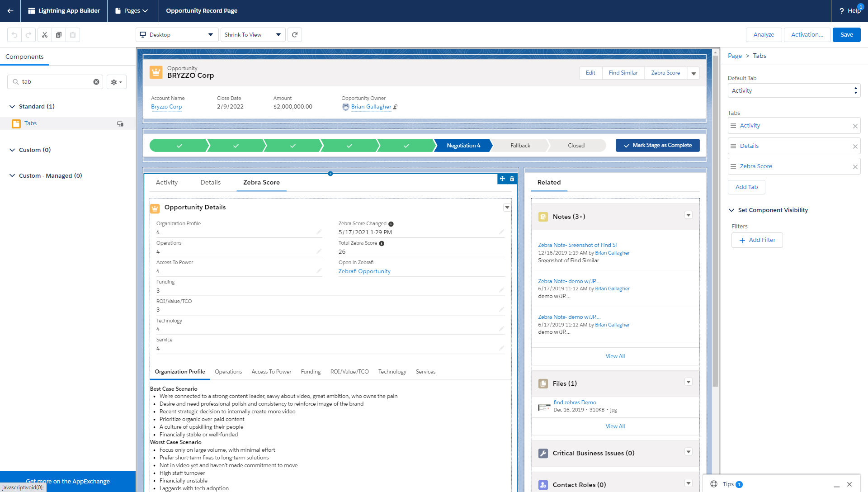This screenshot has height=492, width=868.
Task: Clear the component search field
Action: point(96,82)
